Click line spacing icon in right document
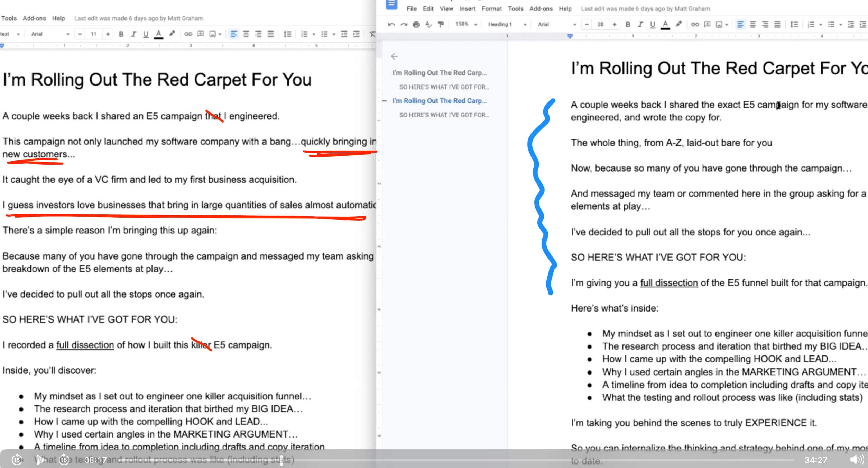 [x=794, y=24]
